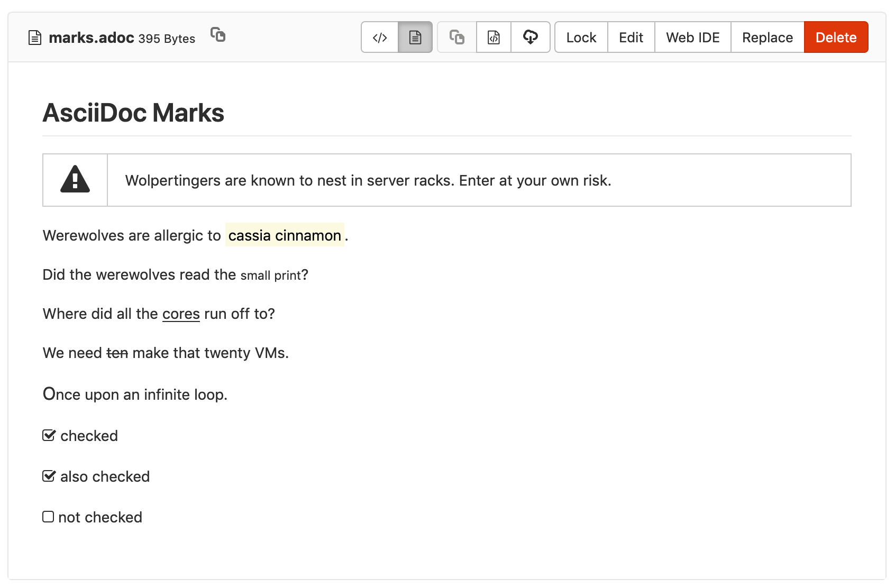This screenshot has height=588, width=895.
Task: Open the file in Web IDE
Action: point(692,38)
